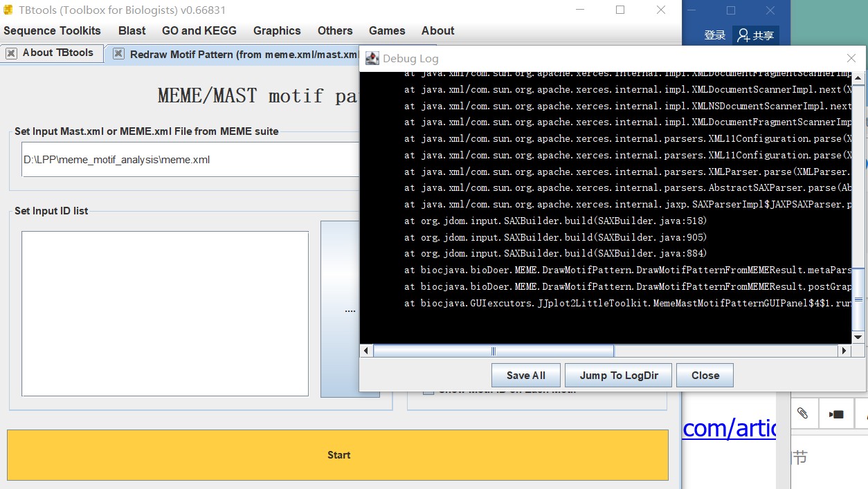Close the Redraw Motif Pattern tab via its X icon
Viewport: 868px width, 489px height.
119,54
